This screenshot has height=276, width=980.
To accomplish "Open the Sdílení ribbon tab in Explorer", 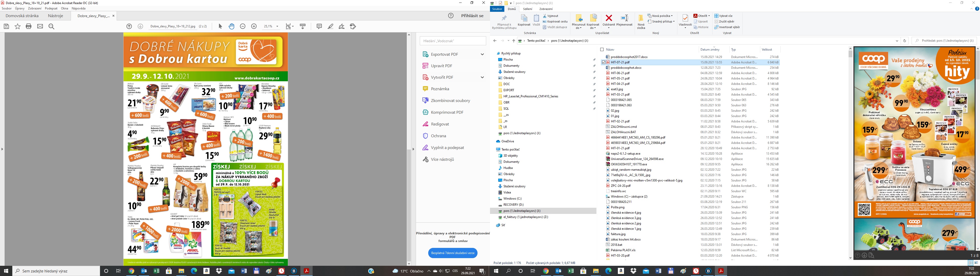I will (x=527, y=9).
